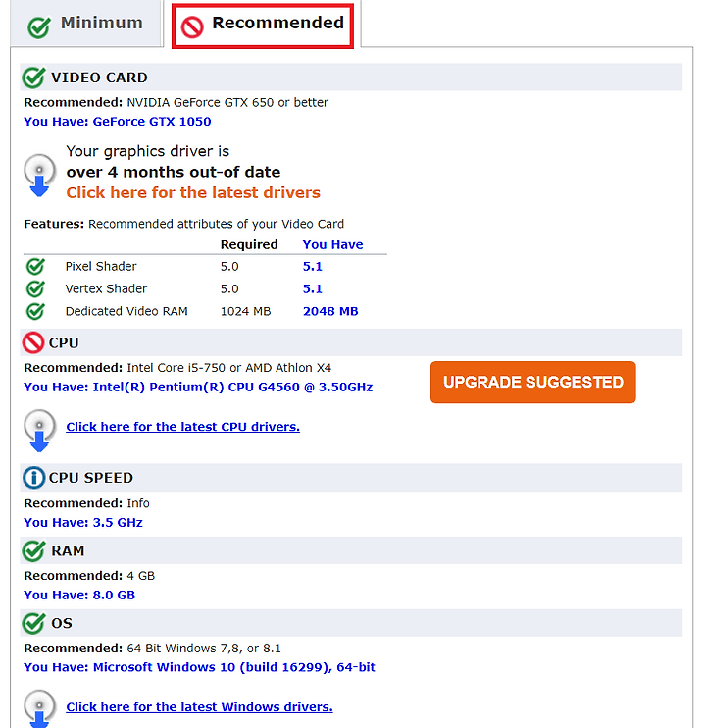Click the green checkmark beside VIDEO CARD
The width and height of the screenshot is (706, 728).
(34, 78)
